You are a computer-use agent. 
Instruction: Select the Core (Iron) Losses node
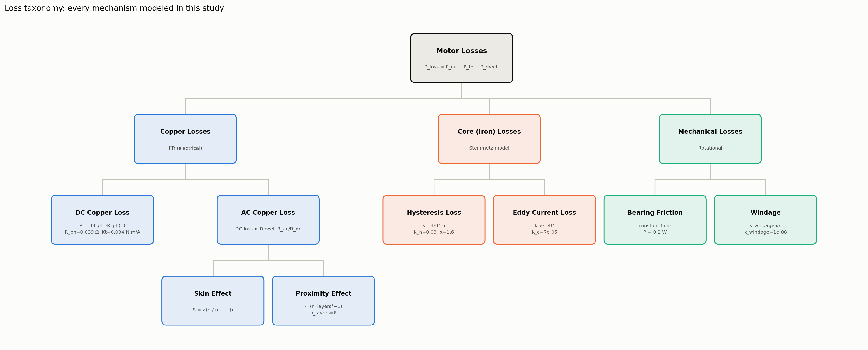point(489,139)
